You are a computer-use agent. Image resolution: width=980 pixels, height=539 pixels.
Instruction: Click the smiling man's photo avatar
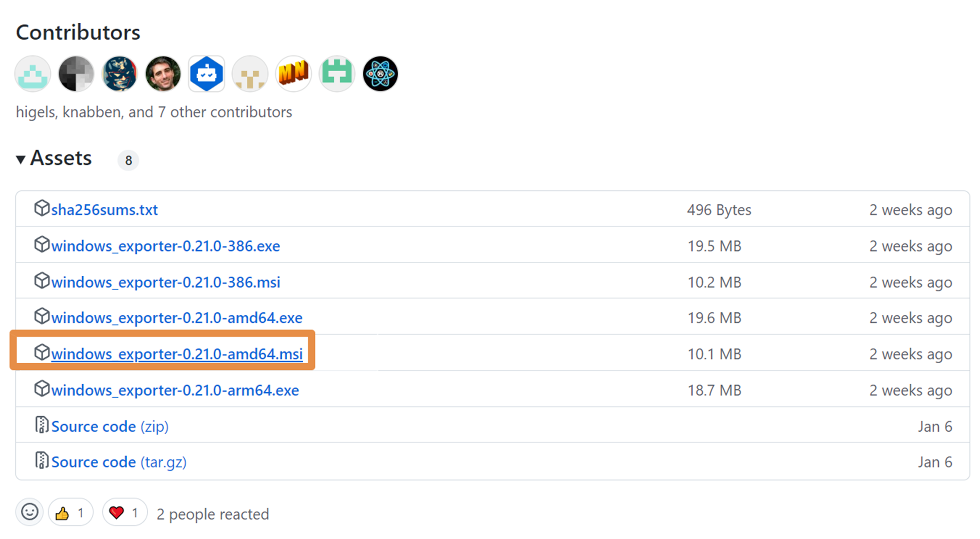(163, 74)
